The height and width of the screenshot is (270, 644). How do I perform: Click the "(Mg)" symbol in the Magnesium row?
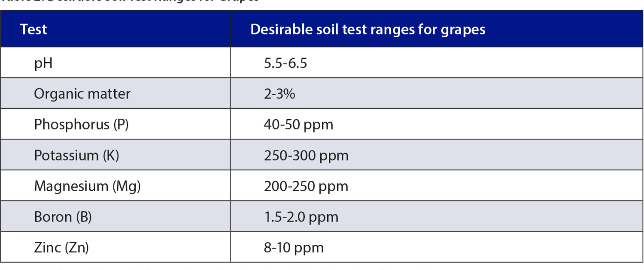click(126, 186)
